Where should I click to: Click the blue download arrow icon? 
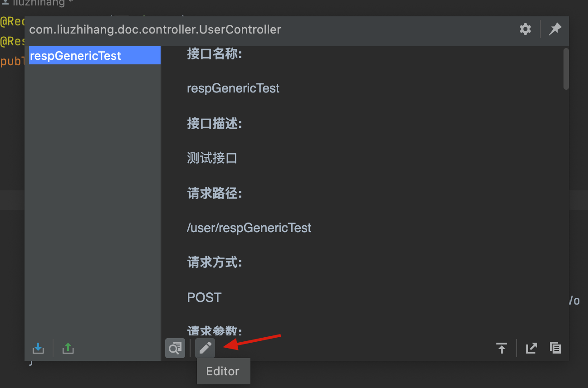point(39,348)
